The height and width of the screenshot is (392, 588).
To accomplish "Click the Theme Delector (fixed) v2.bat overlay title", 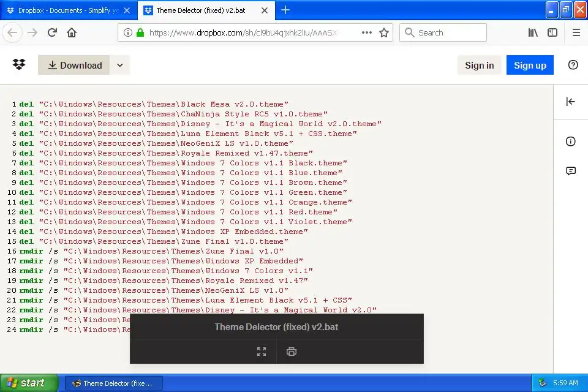I will tap(276, 326).
